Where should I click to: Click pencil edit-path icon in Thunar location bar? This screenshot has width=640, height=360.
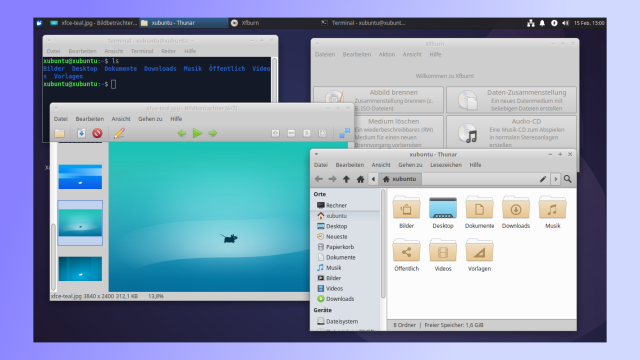(x=543, y=179)
